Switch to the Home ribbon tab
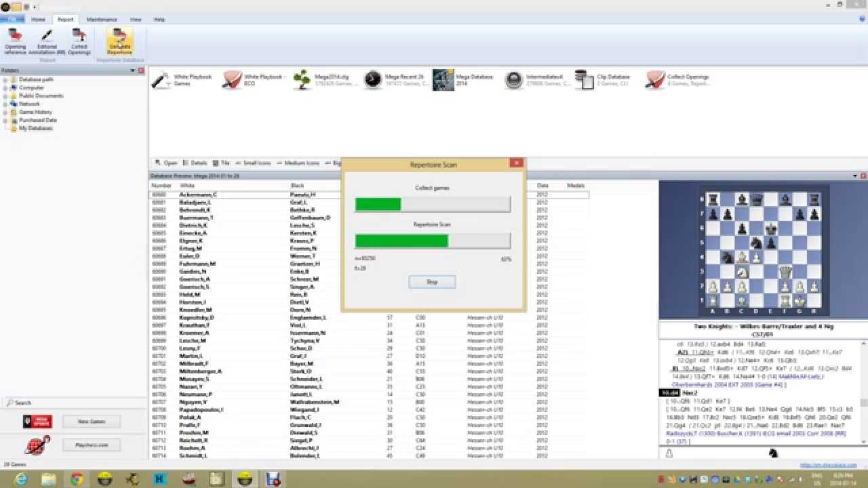The height and width of the screenshot is (488, 868). point(38,20)
